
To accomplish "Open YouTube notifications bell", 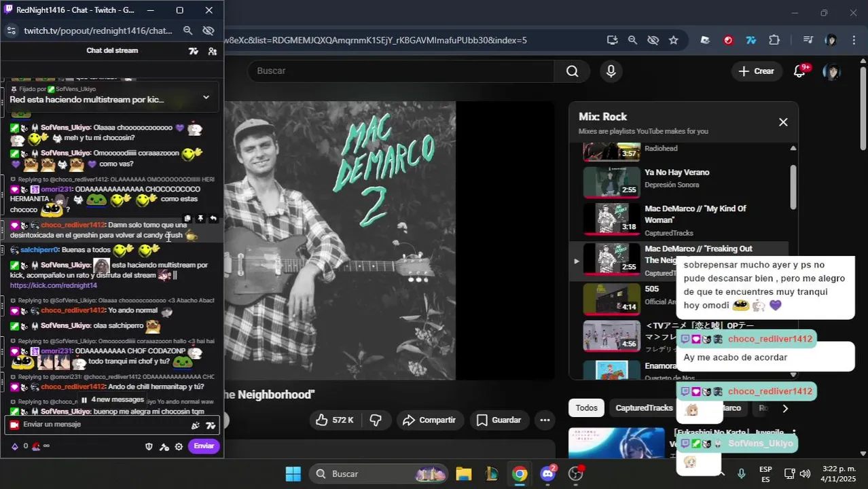I will coord(799,71).
